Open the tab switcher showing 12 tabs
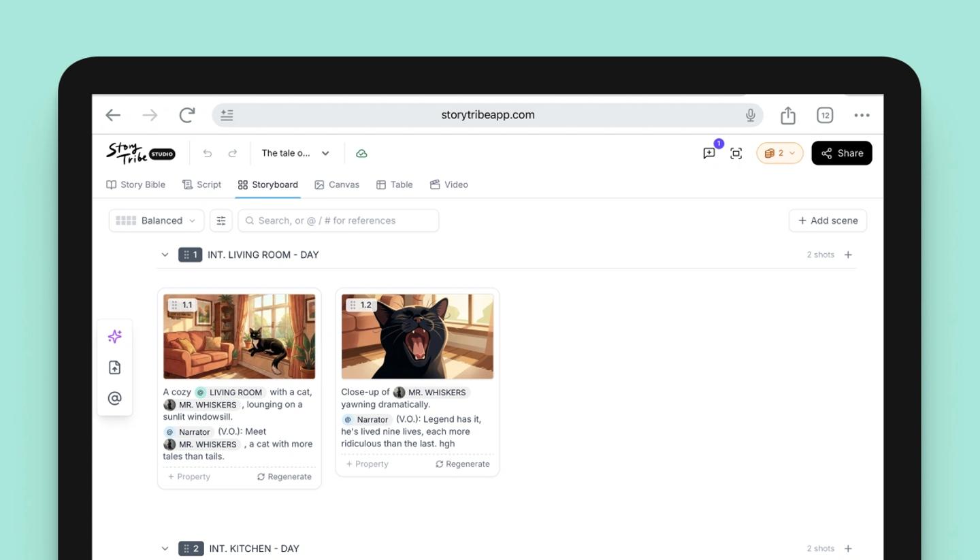The height and width of the screenshot is (560, 980). (825, 115)
